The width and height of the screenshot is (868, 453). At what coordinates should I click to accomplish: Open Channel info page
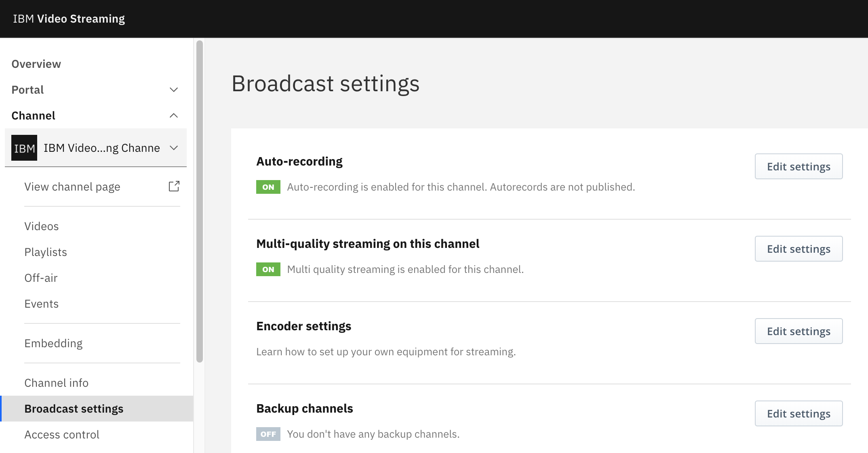point(57,383)
